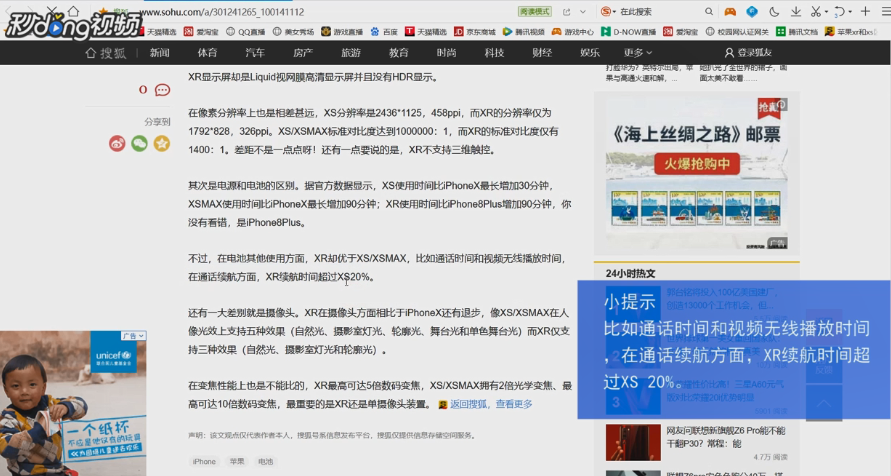
Task: Open 腾讯视频 bookmark
Action: (523, 32)
